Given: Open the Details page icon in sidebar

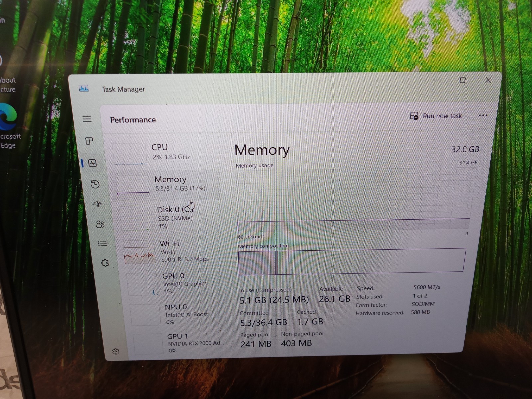Looking at the screenshot, I should pyautogui.click(x=102, y=244).
